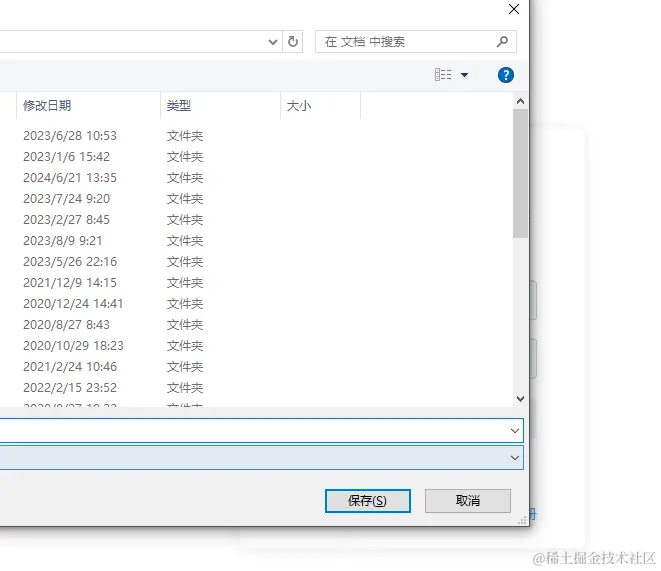Sort by 类型 column header
Image resolution: width=661 pixels, height=571 pixels.
coord(179,105)
